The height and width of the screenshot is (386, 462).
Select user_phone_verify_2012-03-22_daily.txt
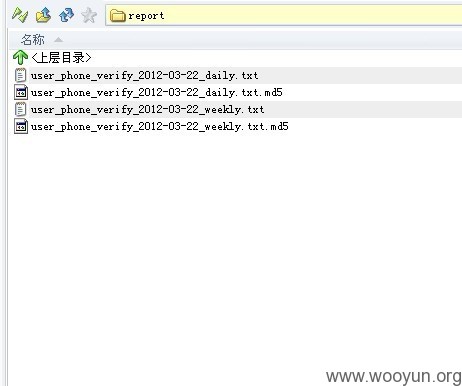(144, 75)
